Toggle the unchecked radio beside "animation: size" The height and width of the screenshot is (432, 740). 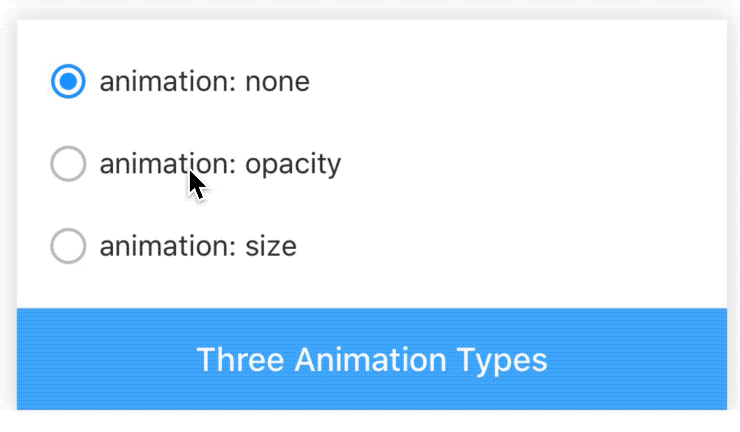tap(68, 246)
